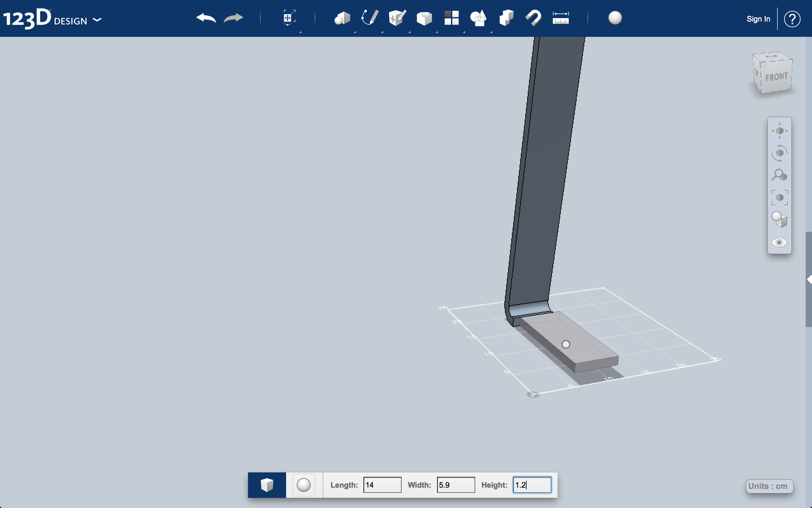Select the Orbit navigation tool
Screen dimensions: 812x508
[779, 153]
